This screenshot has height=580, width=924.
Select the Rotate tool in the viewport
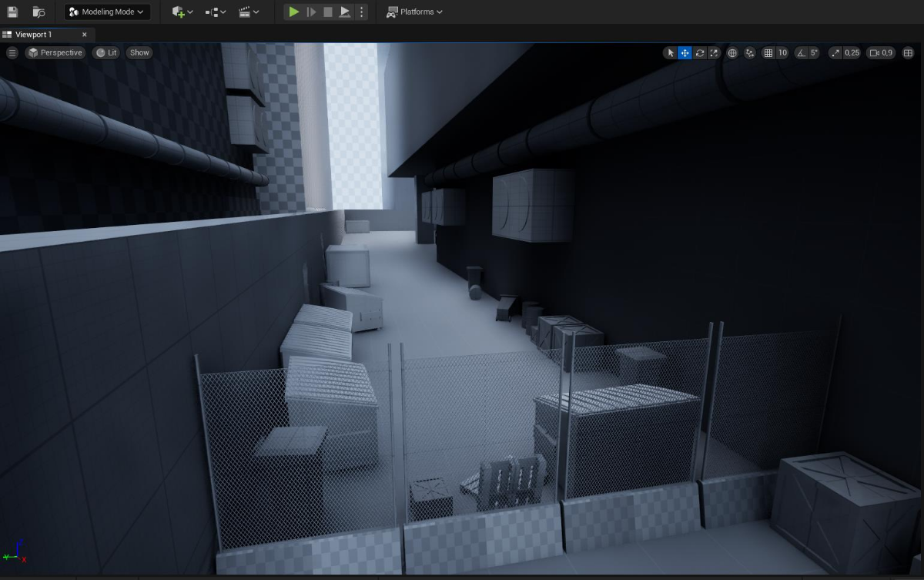click(x=699, y=52)
